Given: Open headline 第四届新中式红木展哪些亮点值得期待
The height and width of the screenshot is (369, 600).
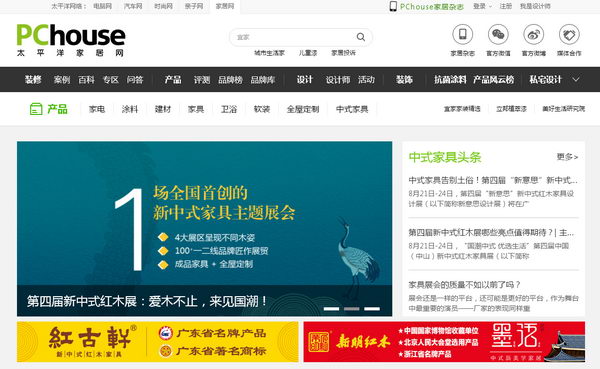Looking at the screenshot, I should click(x=491, y=232).
